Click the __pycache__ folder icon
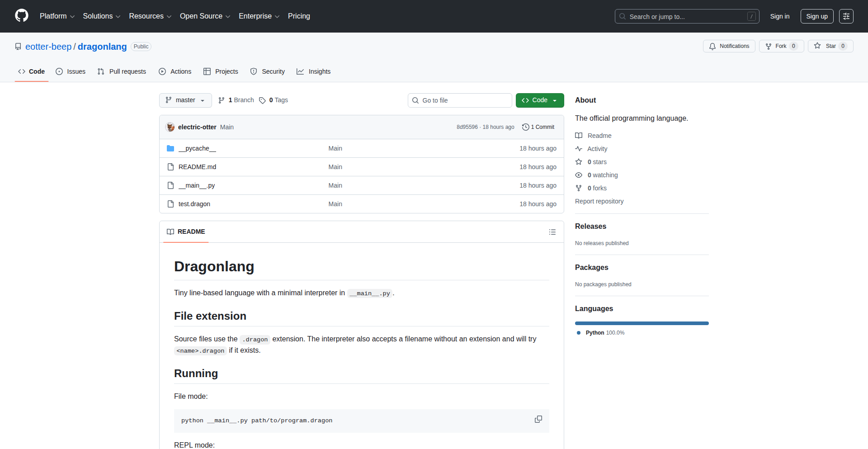The image size is (868, 449). 170,148
